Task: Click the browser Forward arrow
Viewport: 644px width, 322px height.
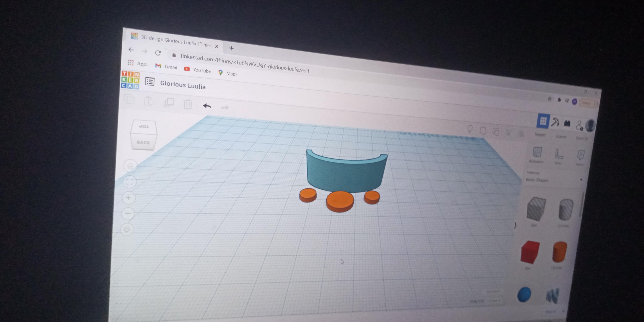Action: 144,51
